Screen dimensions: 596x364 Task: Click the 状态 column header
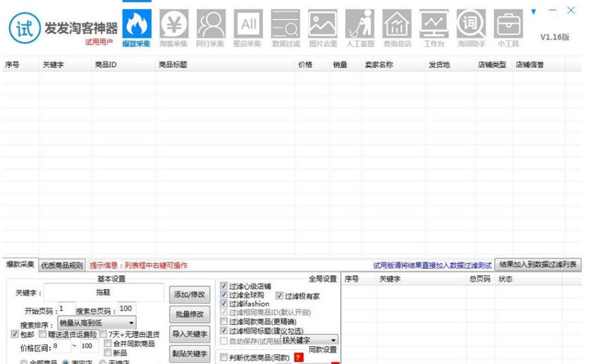pyautogui.click(x=528, y=279)
